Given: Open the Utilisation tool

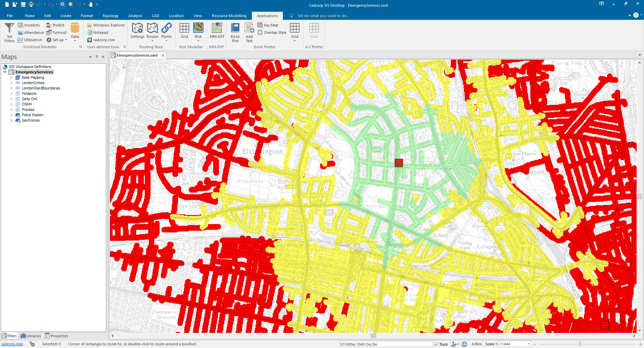Looking at the screenshot, I should tap(30, 40).
